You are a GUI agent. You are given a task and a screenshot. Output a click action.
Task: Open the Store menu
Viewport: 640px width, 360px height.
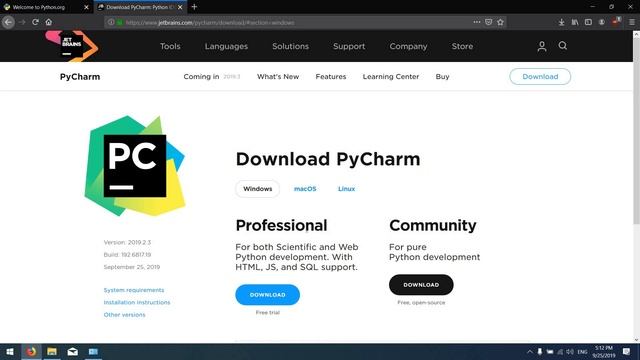click(x=462, y=46)
